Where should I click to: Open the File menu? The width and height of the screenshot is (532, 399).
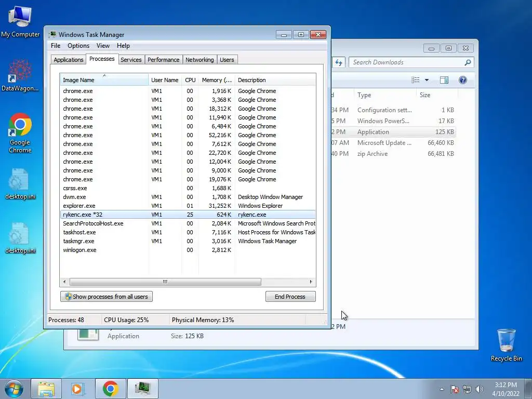pos(56,46)
